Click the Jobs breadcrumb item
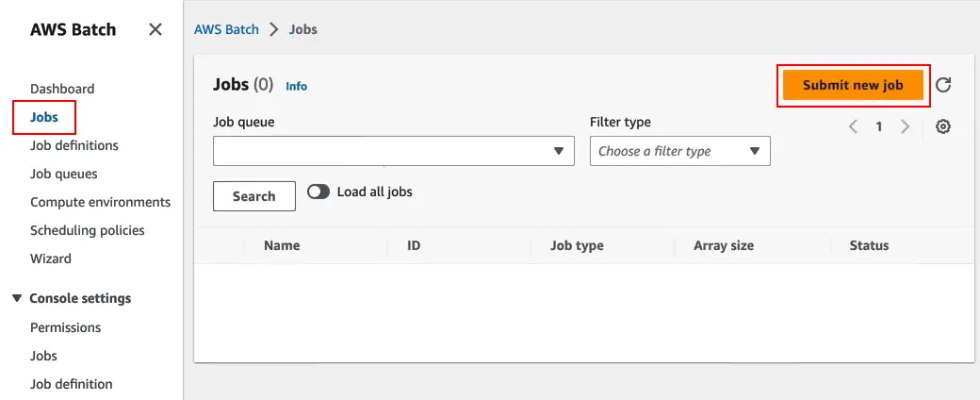The image size is (980, 400). tap(303, 29)
